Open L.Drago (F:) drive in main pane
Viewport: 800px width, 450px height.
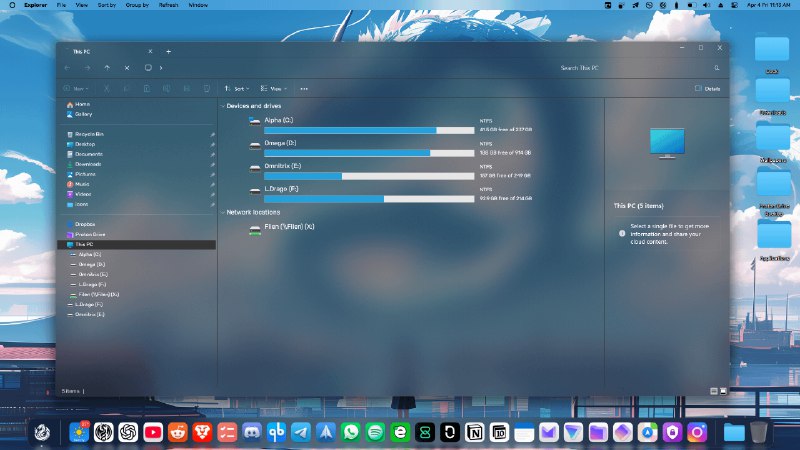(281, 189)
